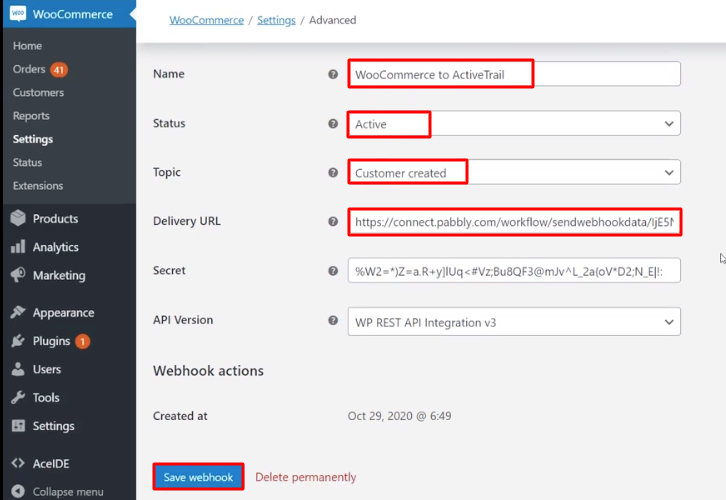This screenshot has width=726, height=500.
Task: Show help tooltip for API Version
Action: 333,320
